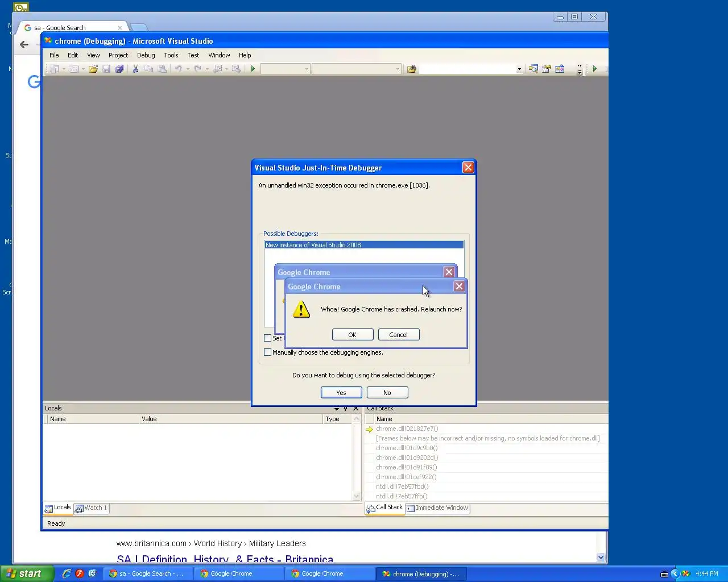Open the toolbar options overflow chevron
The height and width of the screenshot is (582, 728).
[580, 69]
